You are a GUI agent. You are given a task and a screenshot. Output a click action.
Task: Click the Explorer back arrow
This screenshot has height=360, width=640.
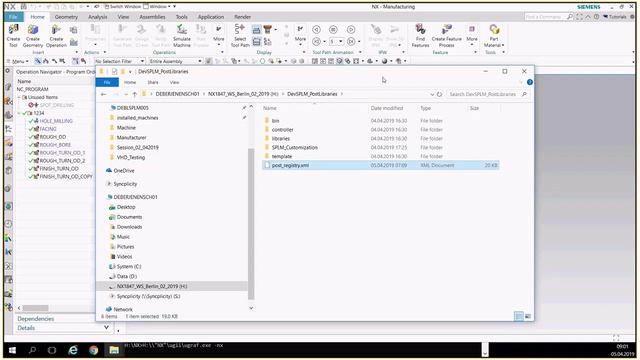coord(104,94)
